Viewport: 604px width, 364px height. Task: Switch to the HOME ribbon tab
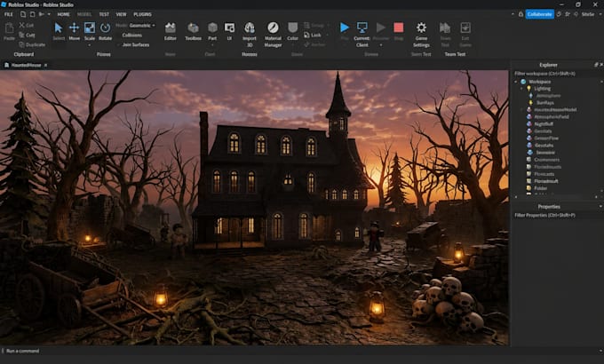pyautogui.click(x=64, y=14)
